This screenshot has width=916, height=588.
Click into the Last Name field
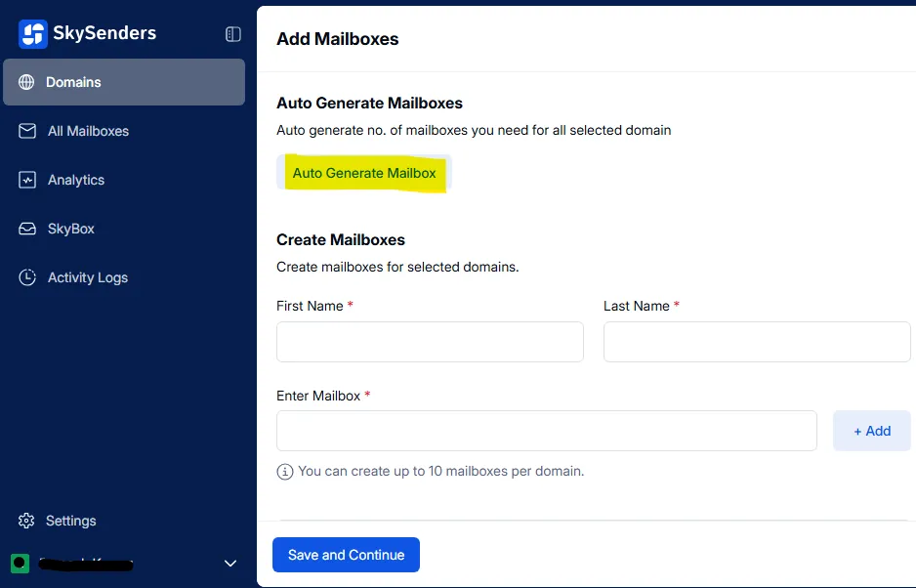(757, 343)
